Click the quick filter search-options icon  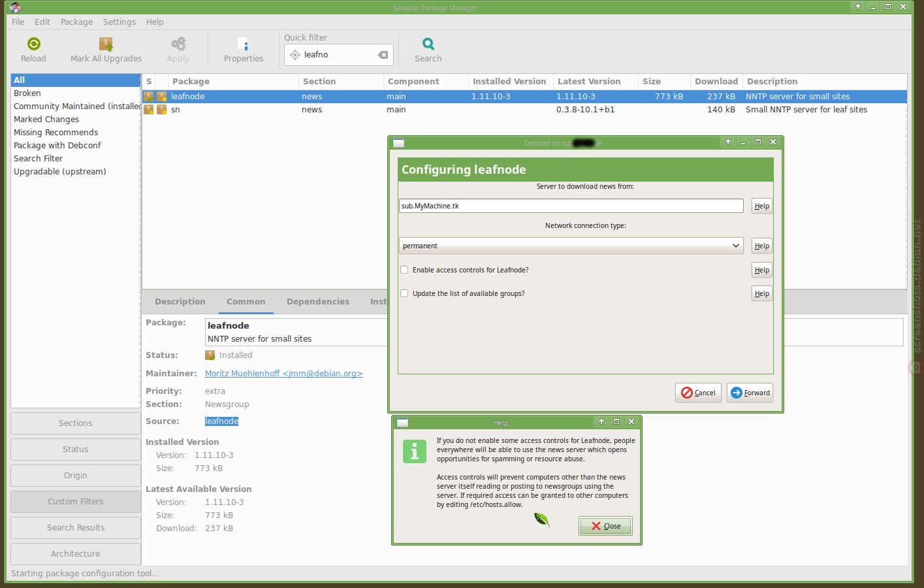pos(295,55)
